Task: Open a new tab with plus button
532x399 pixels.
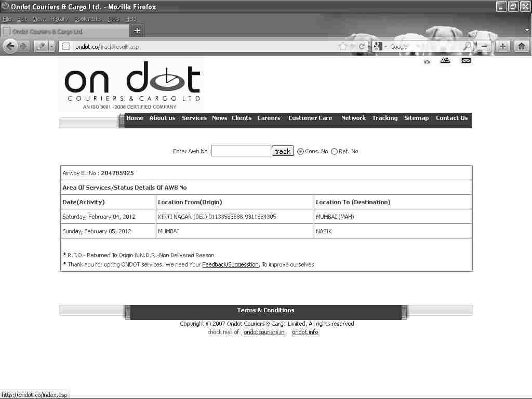Action: tap(137, 31)
